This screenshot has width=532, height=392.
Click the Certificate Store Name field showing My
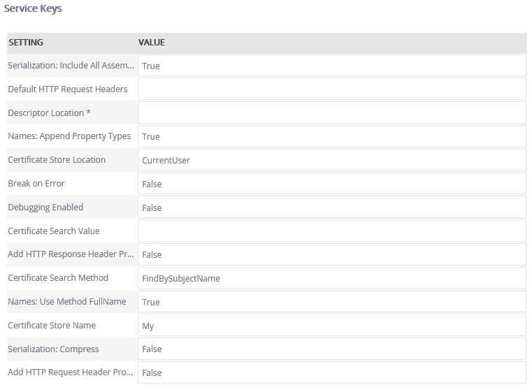(331, 326)
